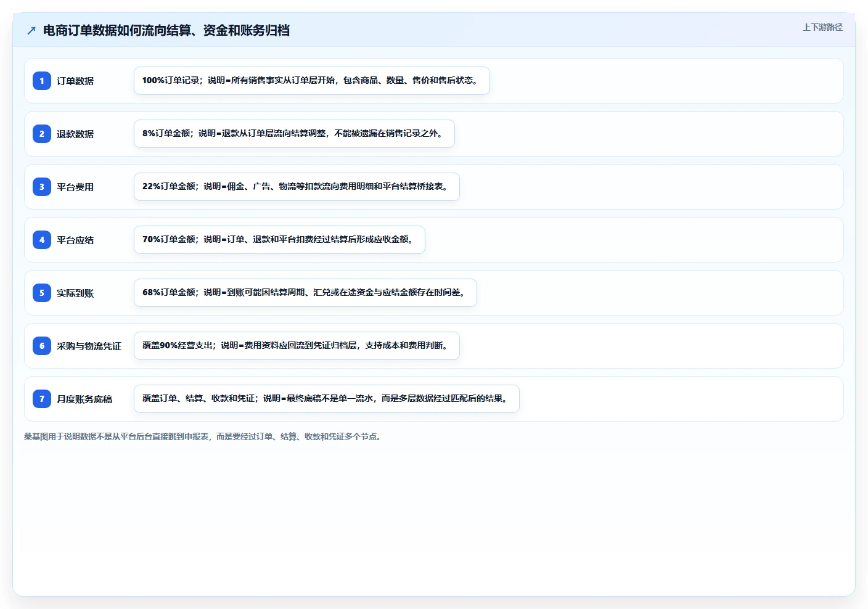Click the number 4 badge for 平台应结
Viewport: 868px width, 609px height.
[42, 240]
